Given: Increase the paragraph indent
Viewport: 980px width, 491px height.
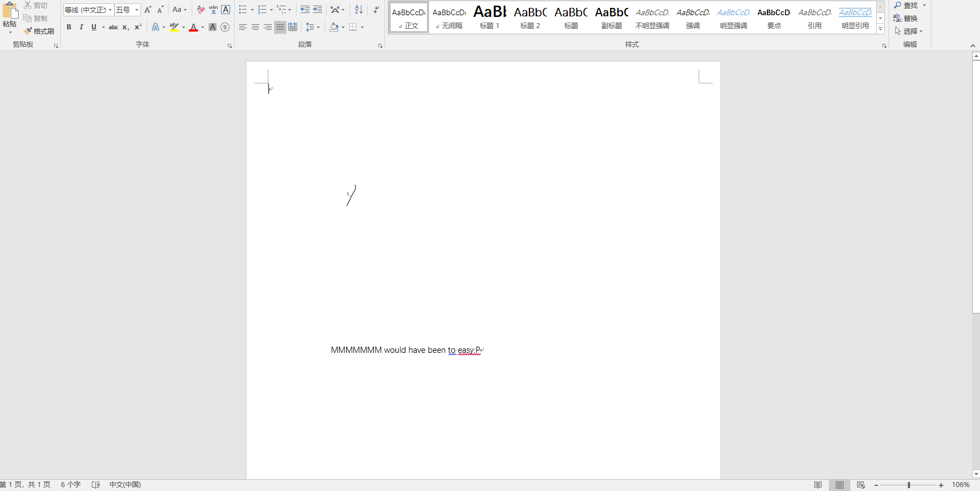Looking at the screenshot, I should point(317,10).
